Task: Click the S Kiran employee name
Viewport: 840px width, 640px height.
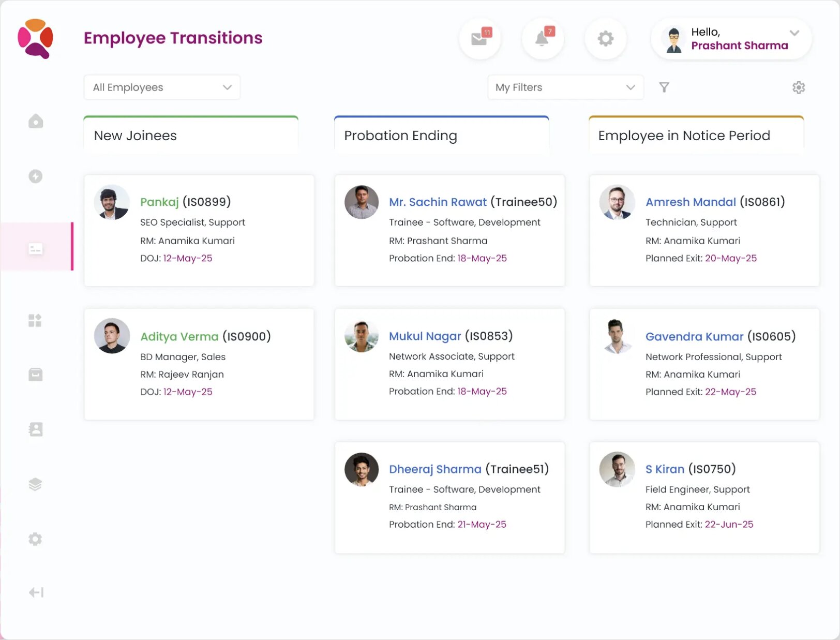Action: [665, 469]
